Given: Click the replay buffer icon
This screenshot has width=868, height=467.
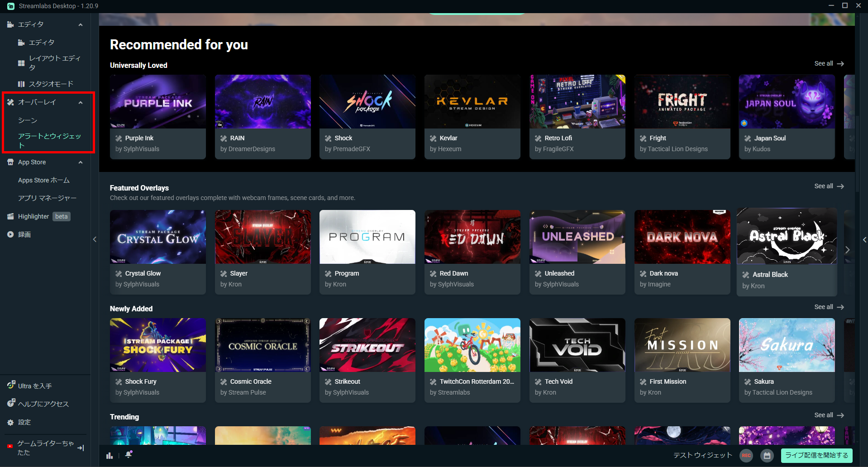Looking at the screenshot, I should click(x=767, y=456).
